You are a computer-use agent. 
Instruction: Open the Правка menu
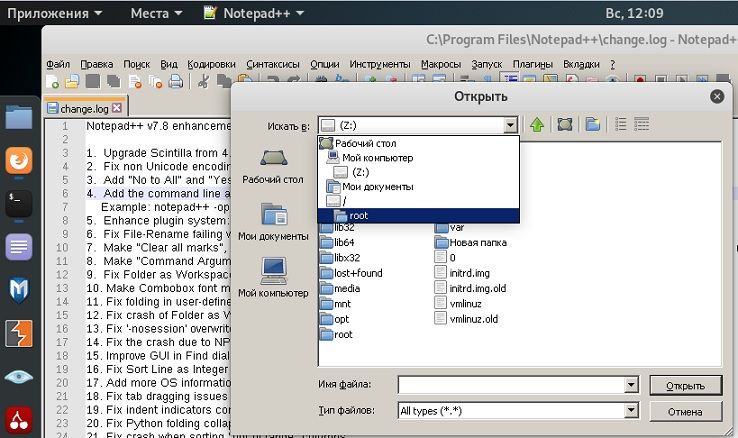(x=96, y=64)
